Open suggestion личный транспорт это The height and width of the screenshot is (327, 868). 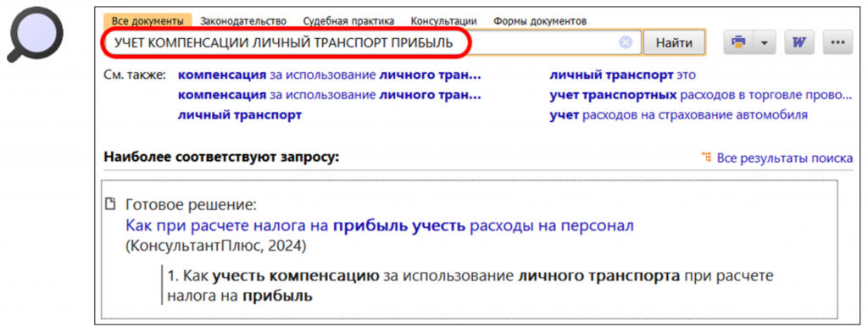pos(622,75)
